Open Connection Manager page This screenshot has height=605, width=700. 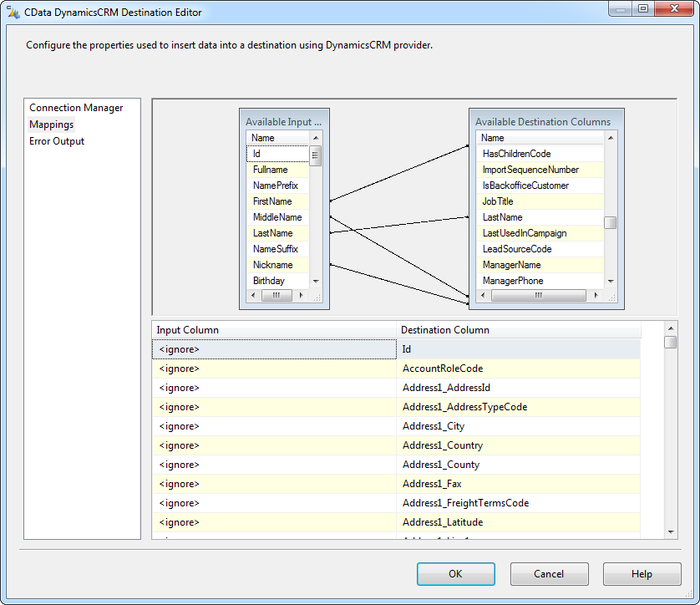(x=76, y=108)
